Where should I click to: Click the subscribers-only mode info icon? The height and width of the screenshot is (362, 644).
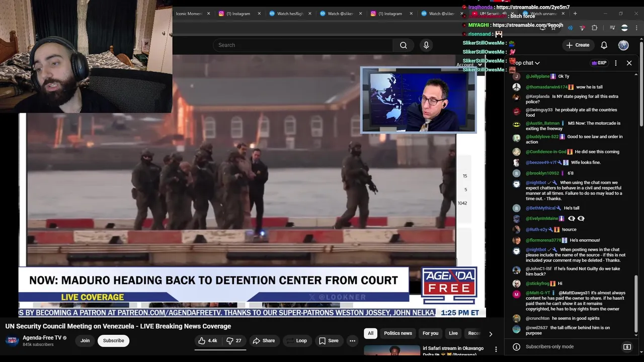516,347
